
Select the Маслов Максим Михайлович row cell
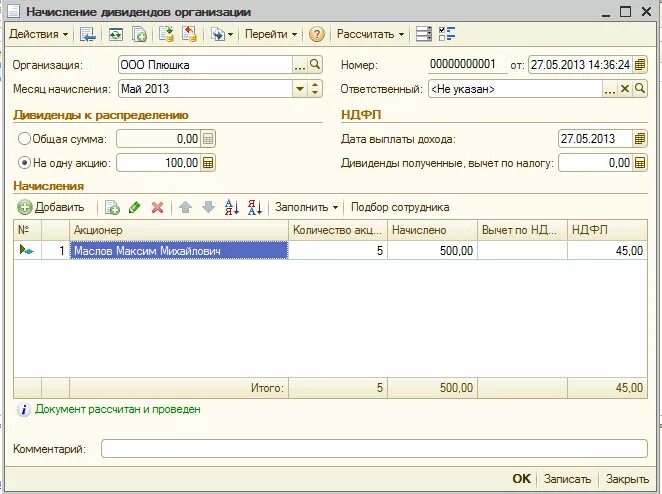coord(179,250)
